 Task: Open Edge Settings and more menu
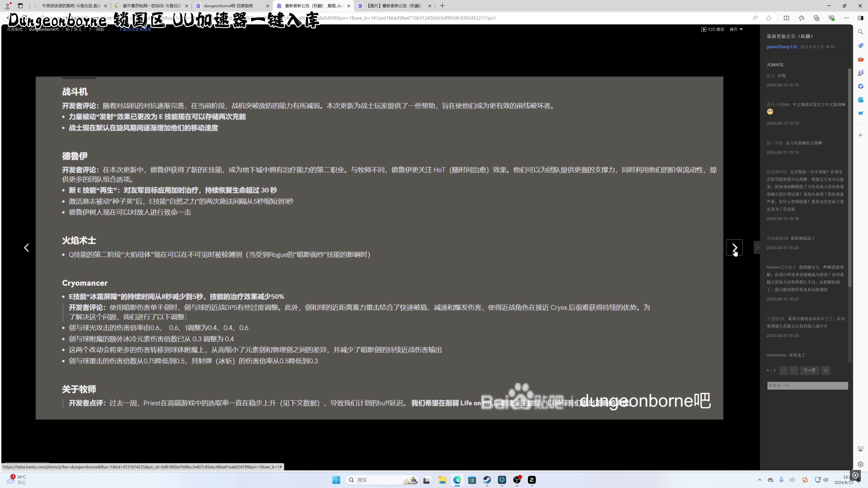pos(846,18)
